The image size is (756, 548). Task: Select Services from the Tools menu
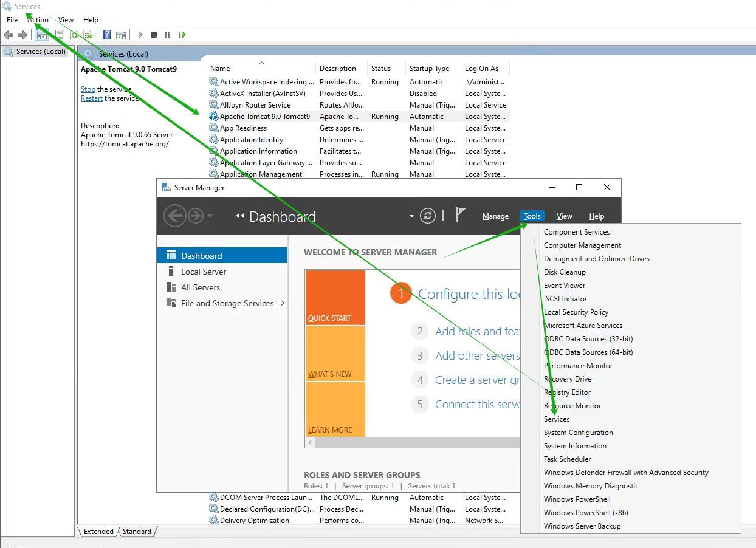(557, 419)
